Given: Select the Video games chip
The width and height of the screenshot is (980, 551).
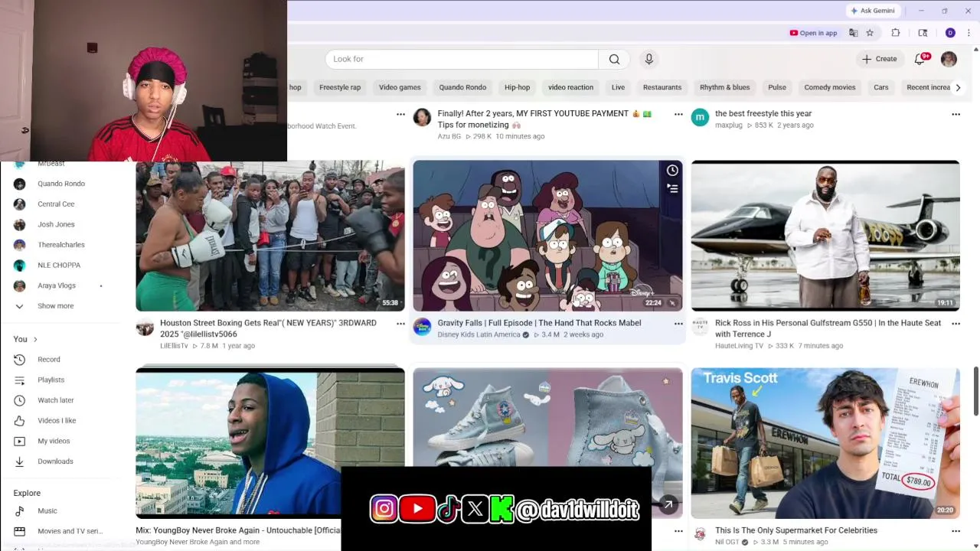Looking at the screenshot, I should pos(400,87).
